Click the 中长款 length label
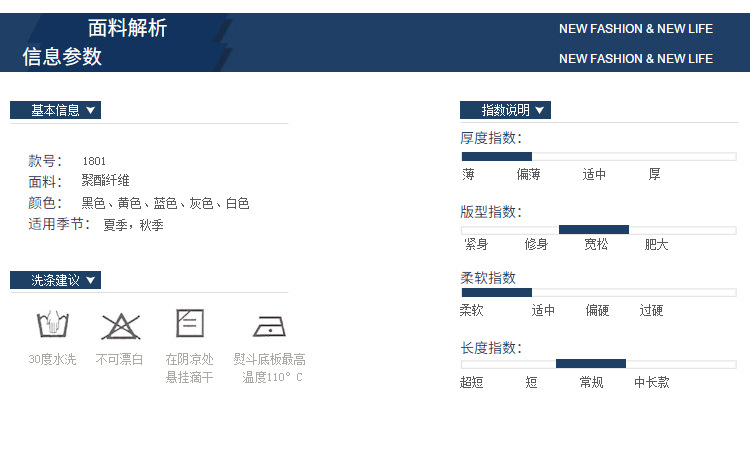 (652, 382)
